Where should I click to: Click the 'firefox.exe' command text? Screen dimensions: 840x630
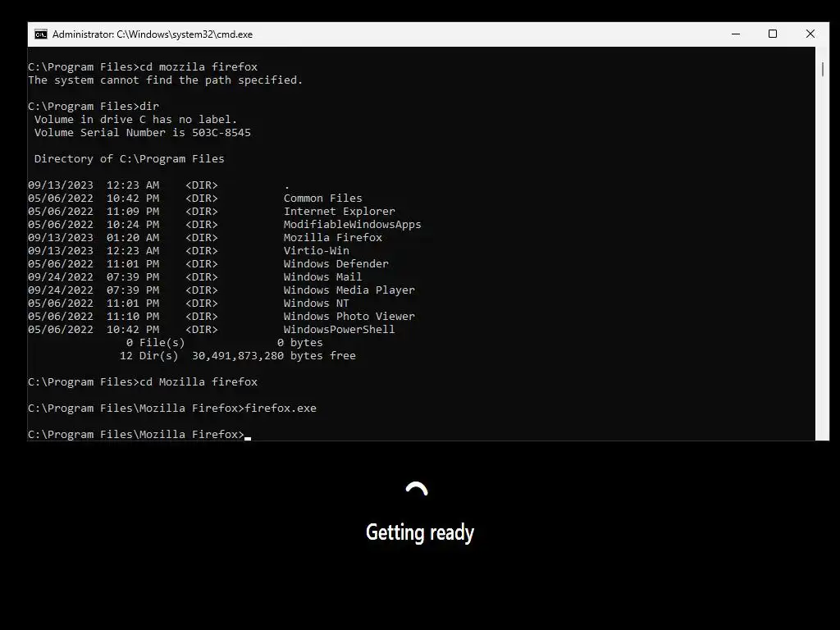(x=281, y=409)
